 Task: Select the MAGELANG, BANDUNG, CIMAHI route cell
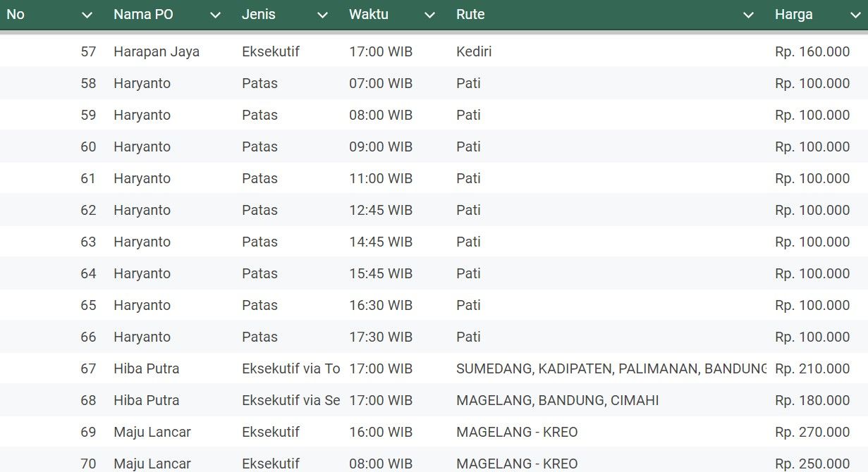click(x=558, y=400)
